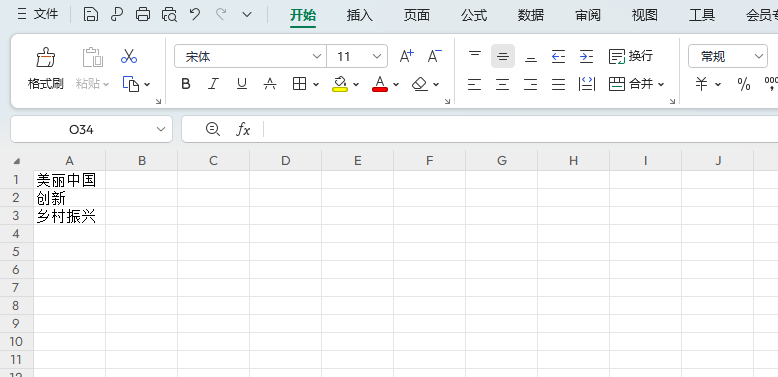Apply the yellow fill color
The height and width of the screenshot is (377, 778).
[x=339, y=84]
